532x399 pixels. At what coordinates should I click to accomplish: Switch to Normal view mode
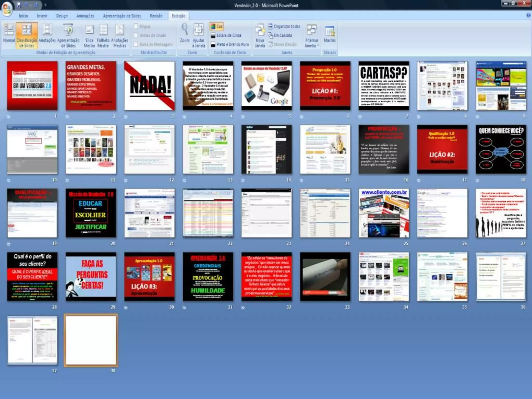(x=9, y=33)
